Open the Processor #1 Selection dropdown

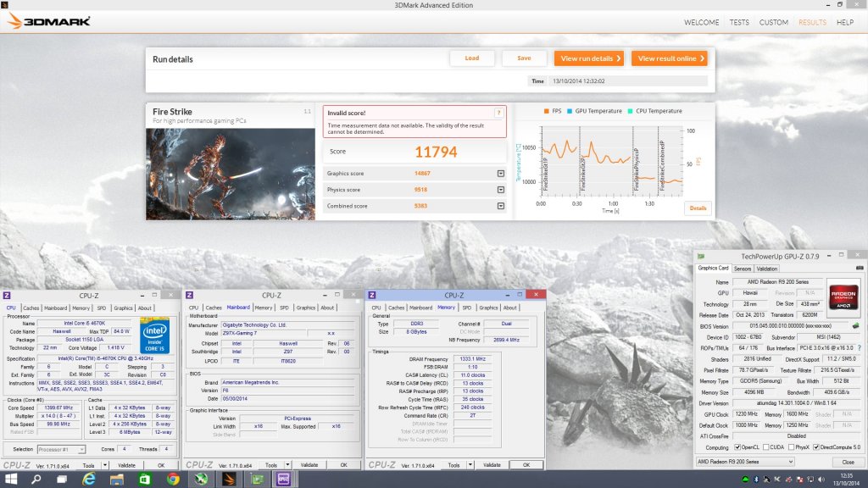[x=61, y=449]
